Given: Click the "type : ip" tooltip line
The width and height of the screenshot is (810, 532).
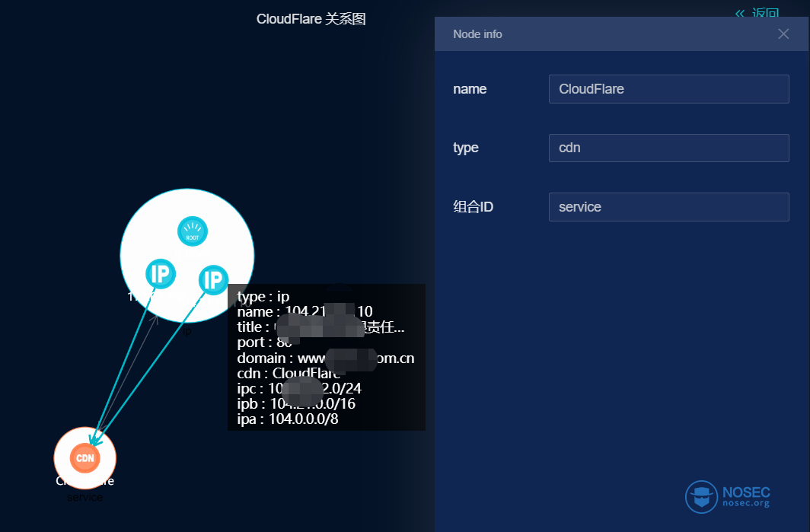Looking at the screenshot, I should point(263,297).
